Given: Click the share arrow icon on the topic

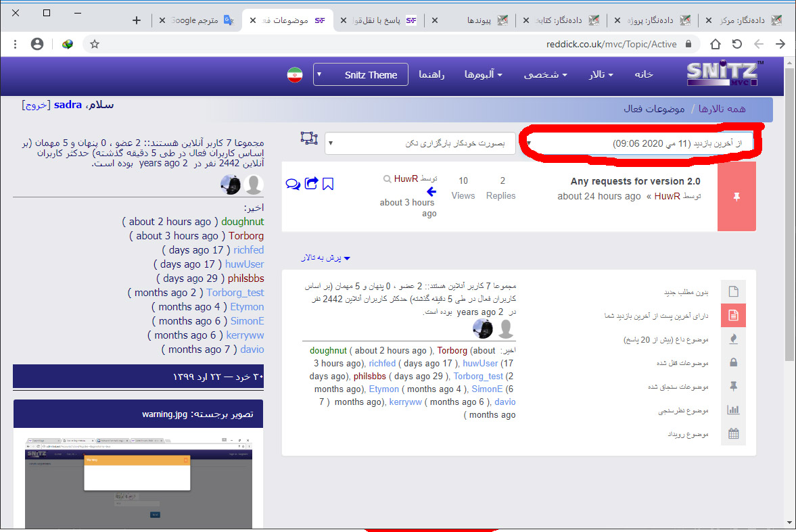Looking at the screenshot, I should point(311,183).
